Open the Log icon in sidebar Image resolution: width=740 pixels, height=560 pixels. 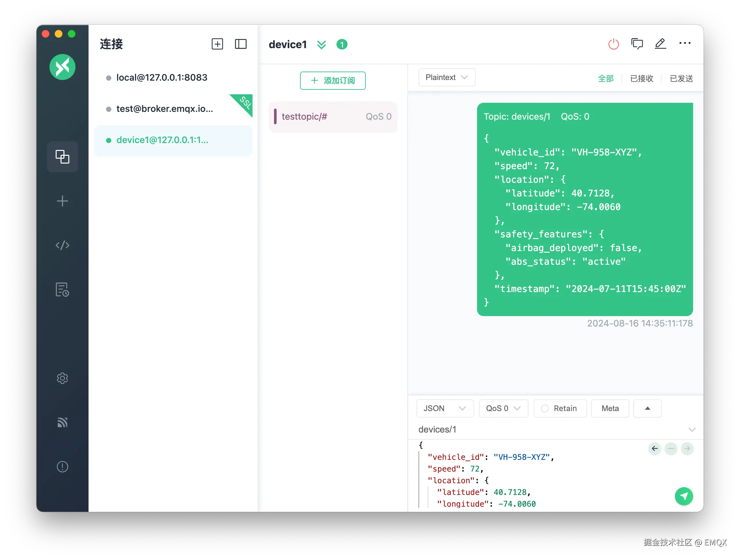(x=62, y=289)
